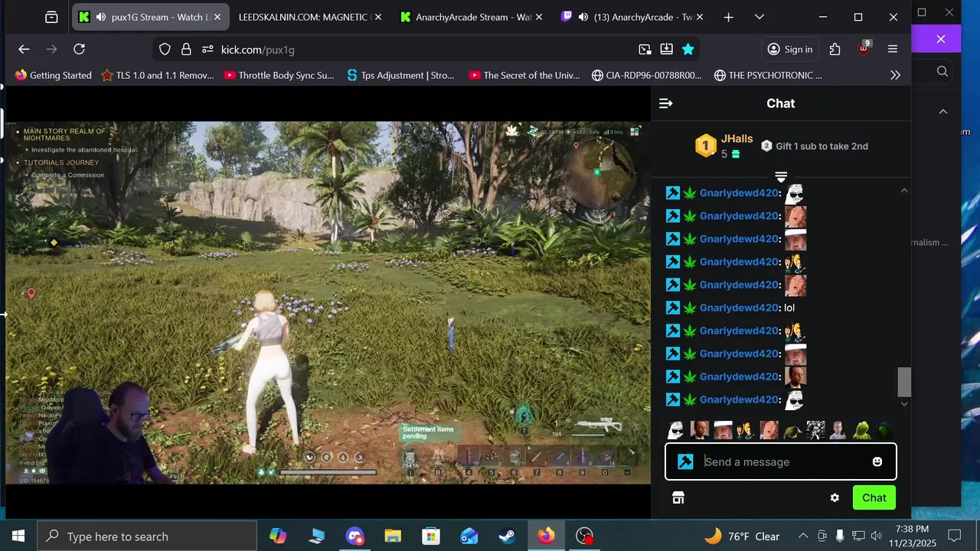Open OBS Studio from the taskbar
Screen dimensions: 980x551
[584, 536]
